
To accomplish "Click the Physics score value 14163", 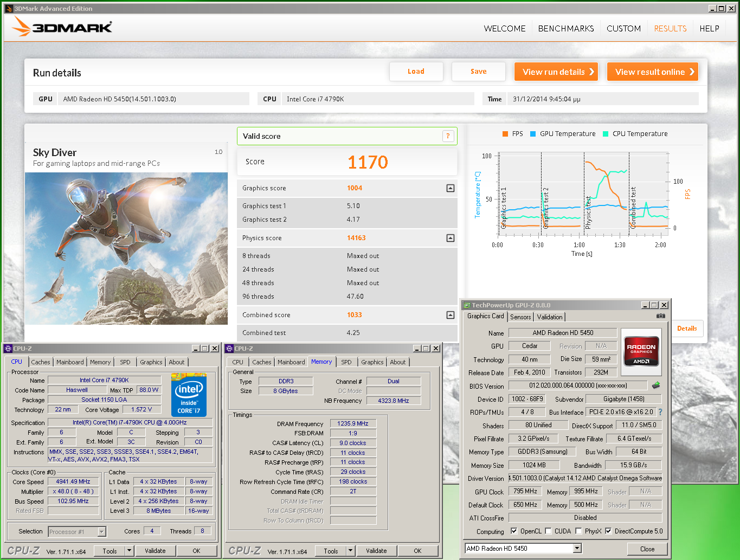I will tap(356, 238).
